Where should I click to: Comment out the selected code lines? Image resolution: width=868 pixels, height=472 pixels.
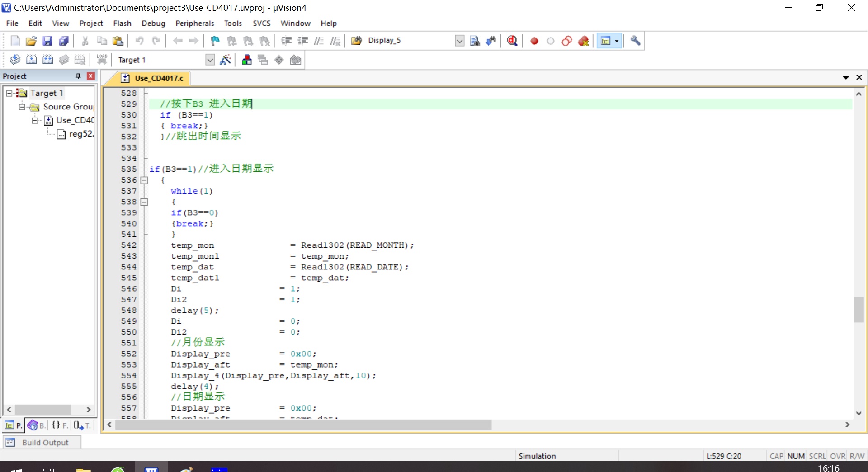click(x=319, y=41)
